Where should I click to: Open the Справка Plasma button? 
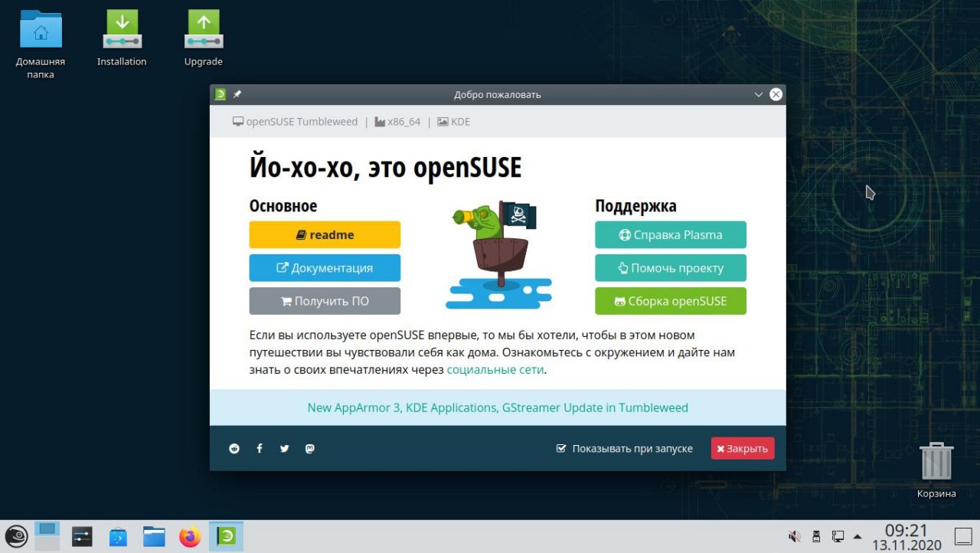tap(671, 235)
